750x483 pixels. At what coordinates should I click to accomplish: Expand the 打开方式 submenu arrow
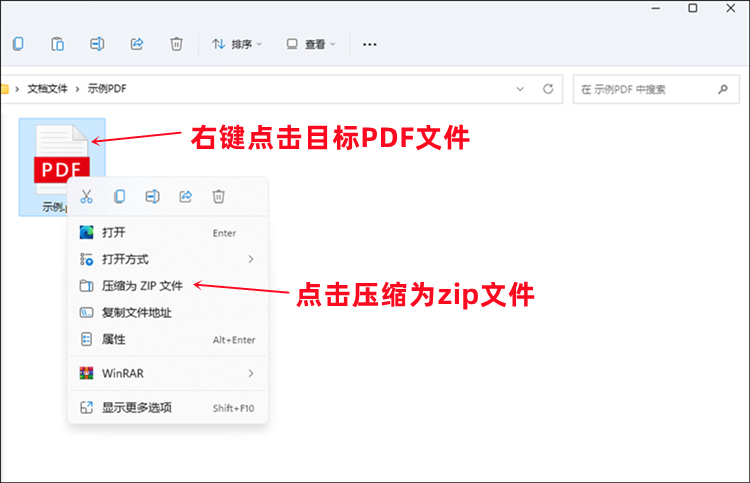tap(251, 259)
